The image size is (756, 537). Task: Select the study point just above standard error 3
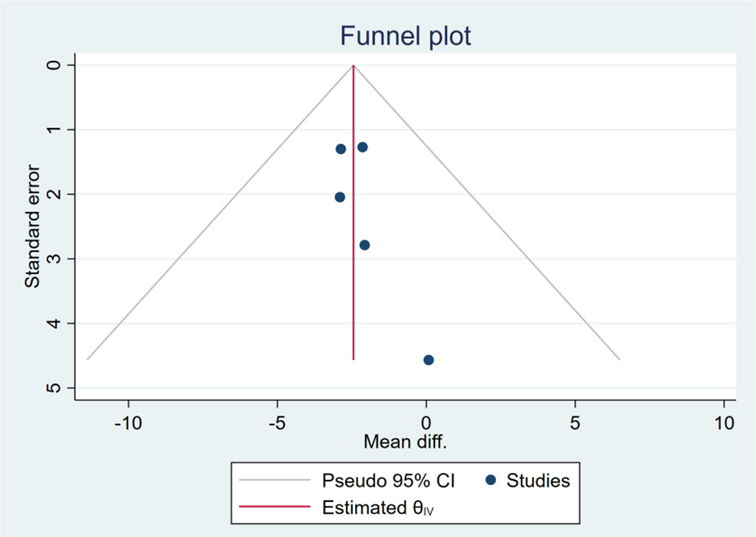coord(364,245)
